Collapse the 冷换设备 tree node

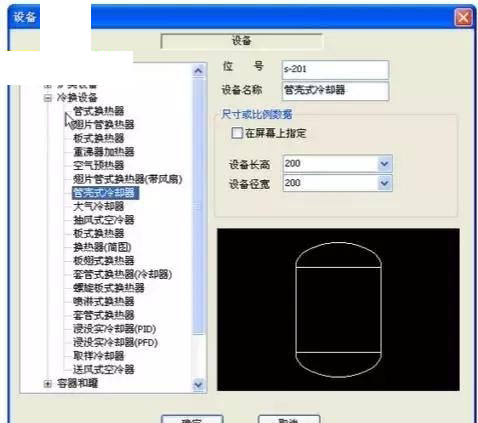[48, 98]
